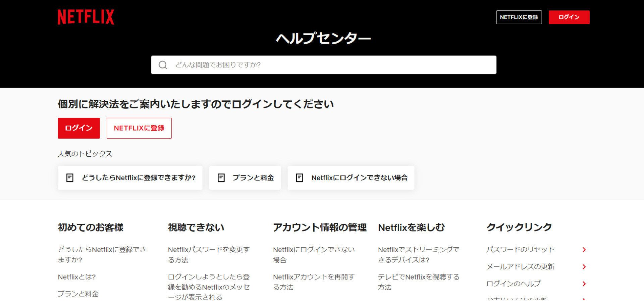The height and width of the screenshot is (301, 644).
Task: Select the outlined NETFLIXに登録 button below heading
Action: (x=139, y=128)
